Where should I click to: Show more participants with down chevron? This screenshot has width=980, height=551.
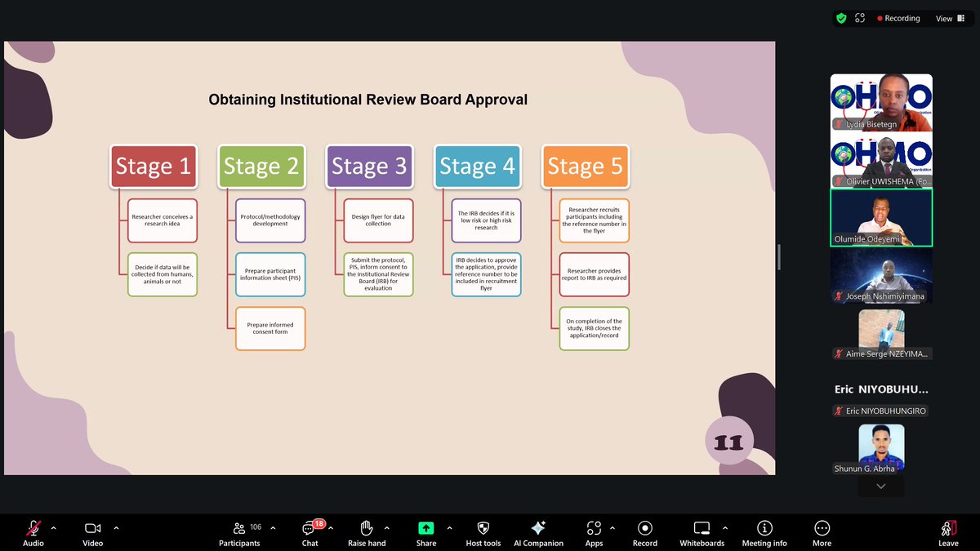[x=880, y=486]
